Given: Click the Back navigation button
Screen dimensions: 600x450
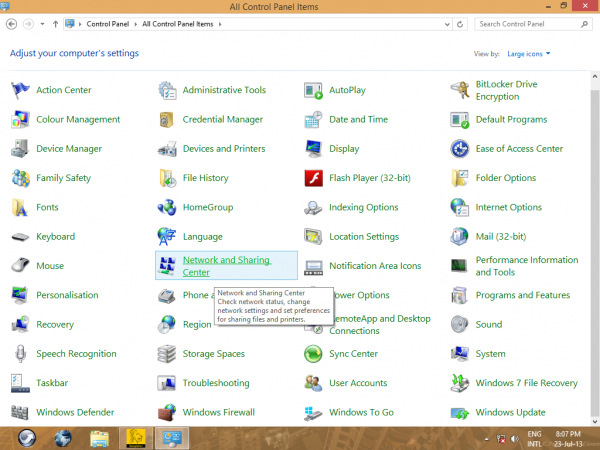Looking at the screenshot, I should pyautogui.click(x=11, y=24).
